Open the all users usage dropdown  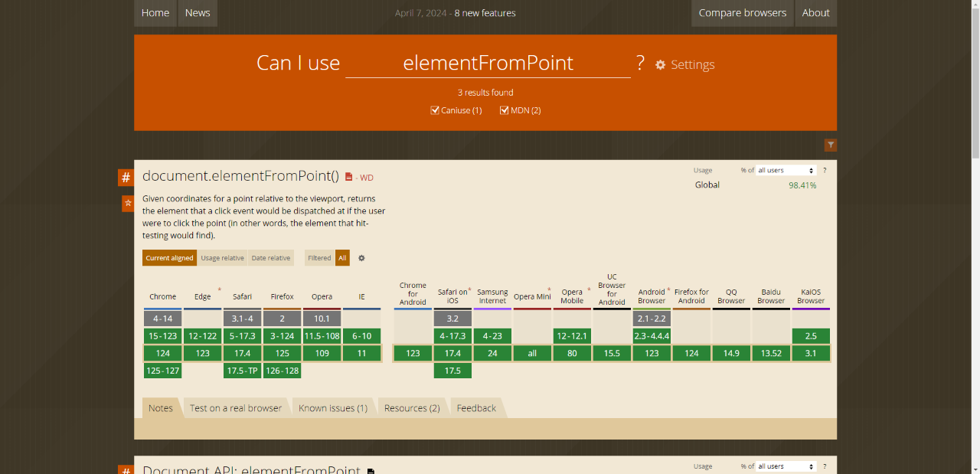(x=786, y=170)
